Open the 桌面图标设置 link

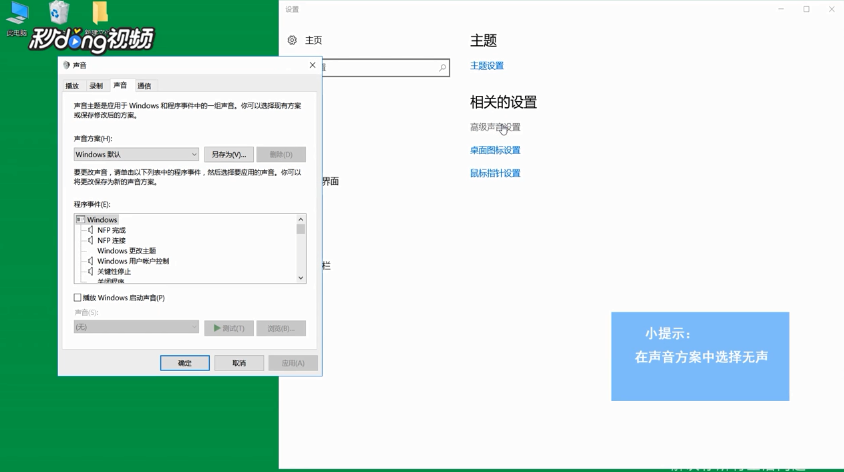[x=495, y=150]
